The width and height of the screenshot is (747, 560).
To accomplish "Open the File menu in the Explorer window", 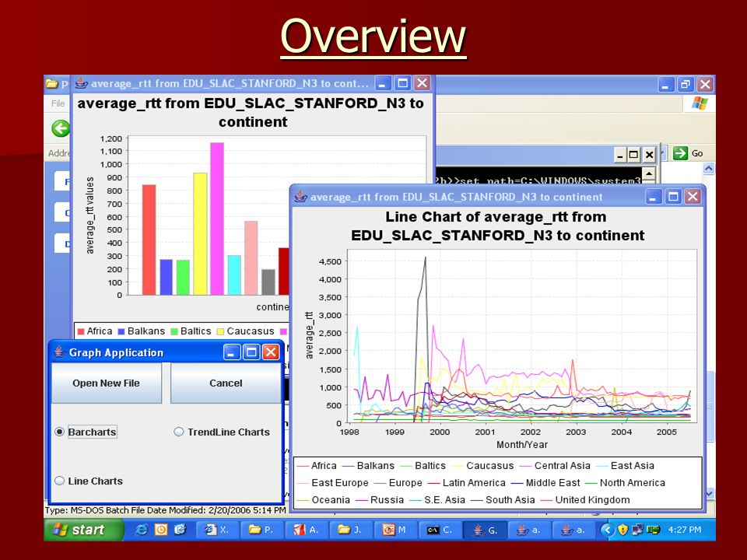I will click(x=58, y=103).
